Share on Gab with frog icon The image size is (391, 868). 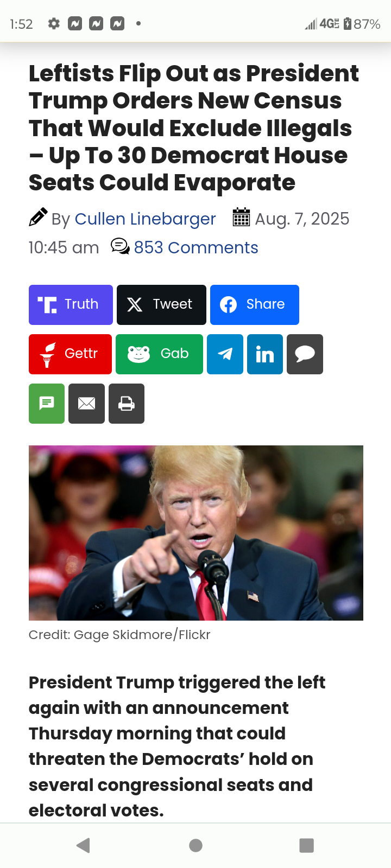point(159,354)
